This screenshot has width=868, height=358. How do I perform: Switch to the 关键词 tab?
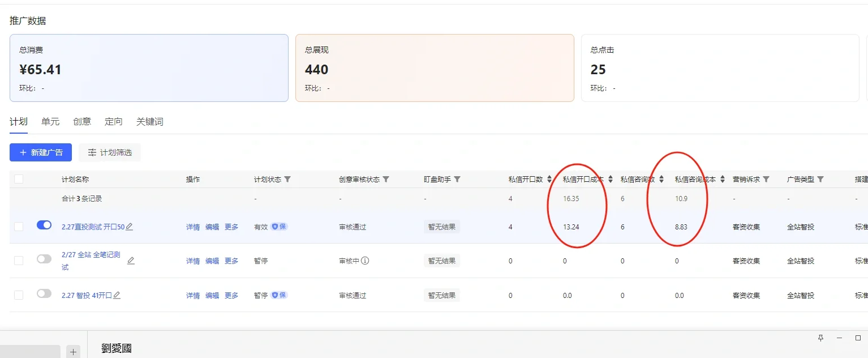coord(150,122)
